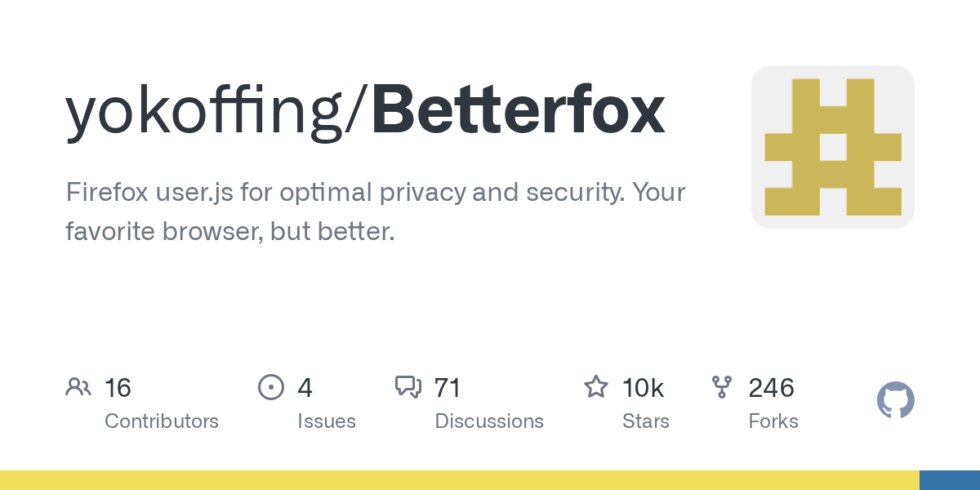980x490 pixels.
Task: Click the 4 issues count
Action: [x=305, y=387]
